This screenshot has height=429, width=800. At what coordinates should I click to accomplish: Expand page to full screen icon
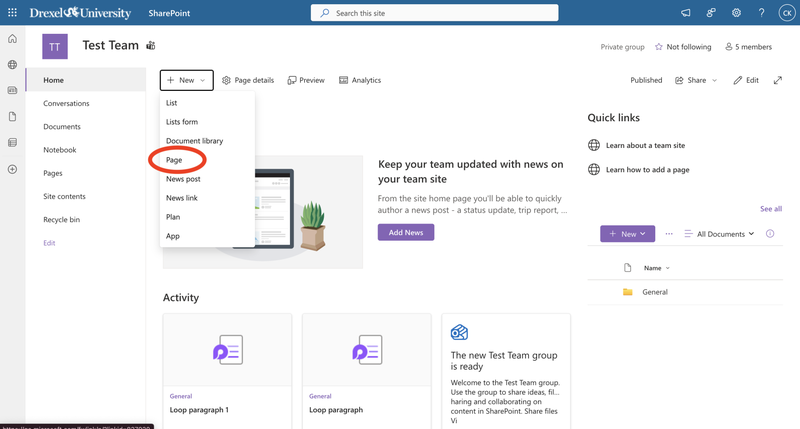click(778, 80)
